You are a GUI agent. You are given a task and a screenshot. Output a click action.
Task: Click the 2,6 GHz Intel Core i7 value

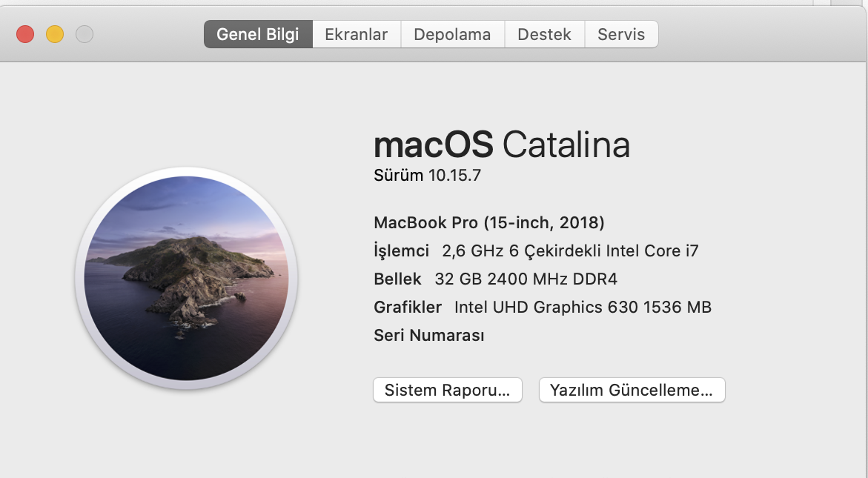pyautogui.click(x=570, y=250)
